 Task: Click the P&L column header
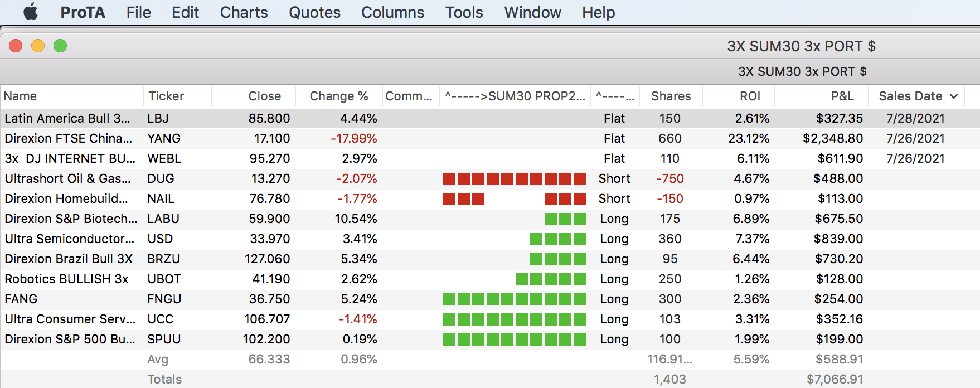842,96
